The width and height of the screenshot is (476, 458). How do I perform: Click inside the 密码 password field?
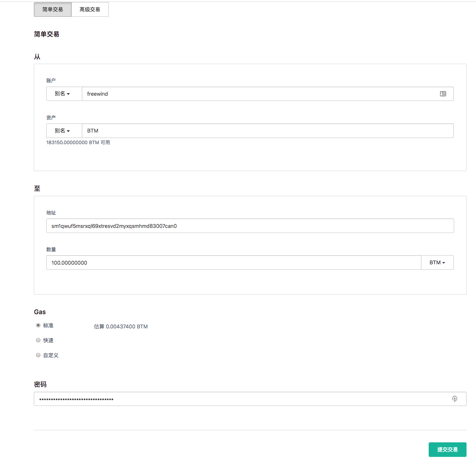tap(218, 399)
